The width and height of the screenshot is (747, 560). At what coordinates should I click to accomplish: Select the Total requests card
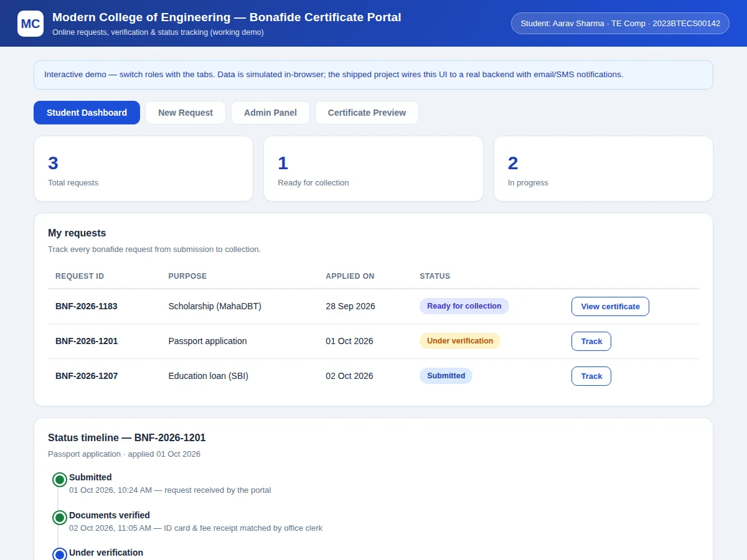143,169
